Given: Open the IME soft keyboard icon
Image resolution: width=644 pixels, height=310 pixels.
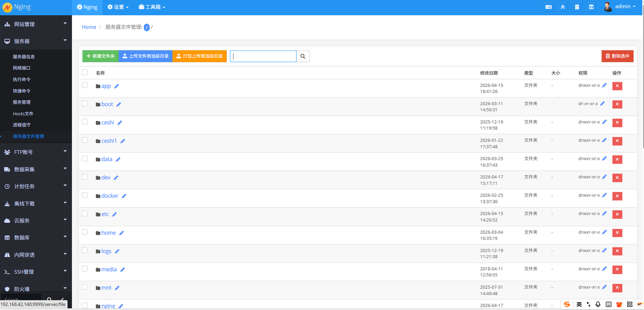Looking at the screenshot, I should point(609,304).
